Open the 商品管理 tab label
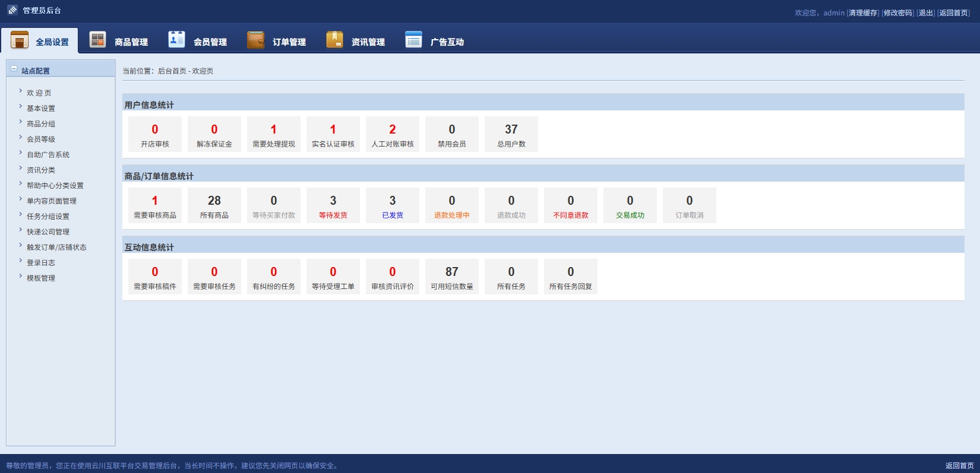This screenshot has height=473, width=980. click(131, 42)
